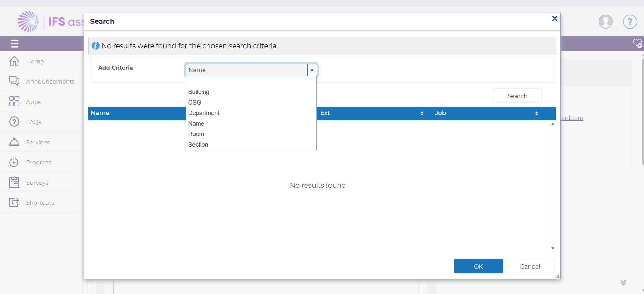The width and height of the screenshot is (644, 294).
Task: Open the help icon in header
Action: coord(630,22)
